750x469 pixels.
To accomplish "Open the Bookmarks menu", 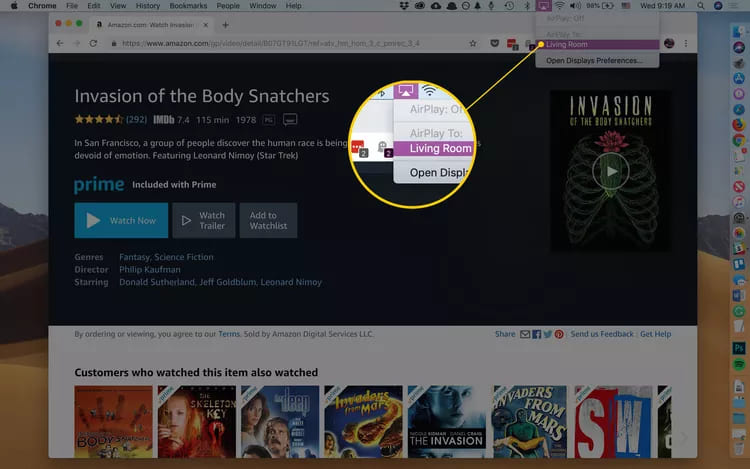I will [188, 6].
